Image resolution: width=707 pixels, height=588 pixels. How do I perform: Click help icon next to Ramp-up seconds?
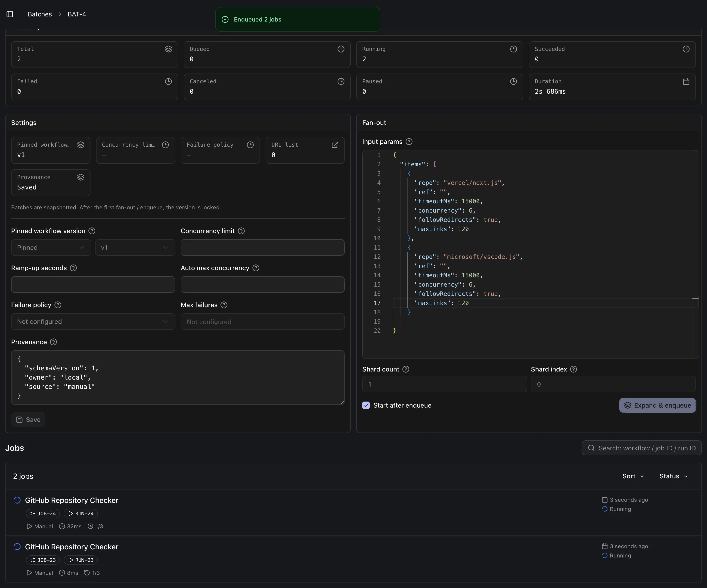(73, 268)
